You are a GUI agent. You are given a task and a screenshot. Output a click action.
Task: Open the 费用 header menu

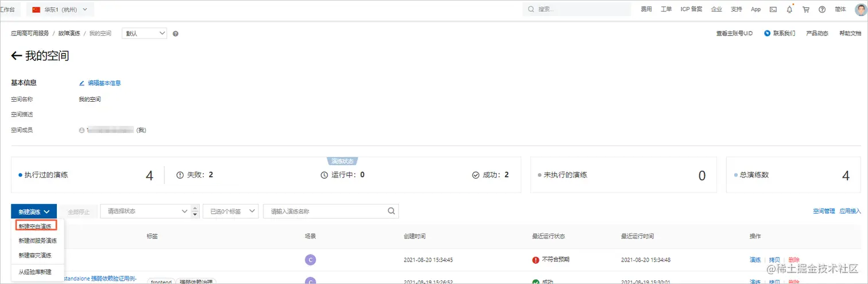[646, 9]
